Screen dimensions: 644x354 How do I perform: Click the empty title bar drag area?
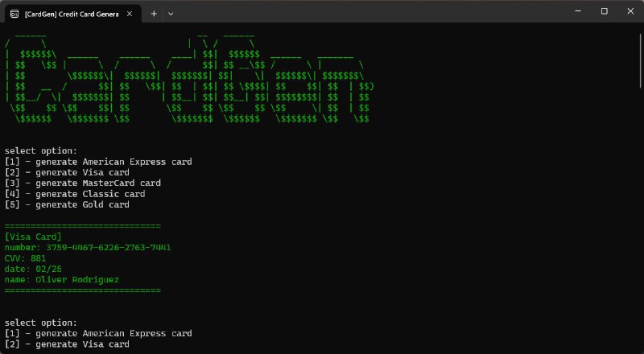[362, 12]
